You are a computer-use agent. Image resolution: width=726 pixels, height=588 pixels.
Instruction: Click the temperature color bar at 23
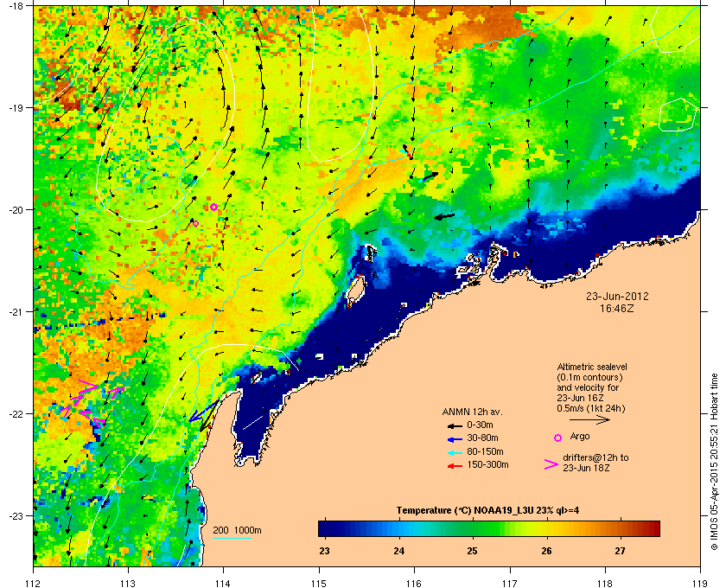[324, 528]
